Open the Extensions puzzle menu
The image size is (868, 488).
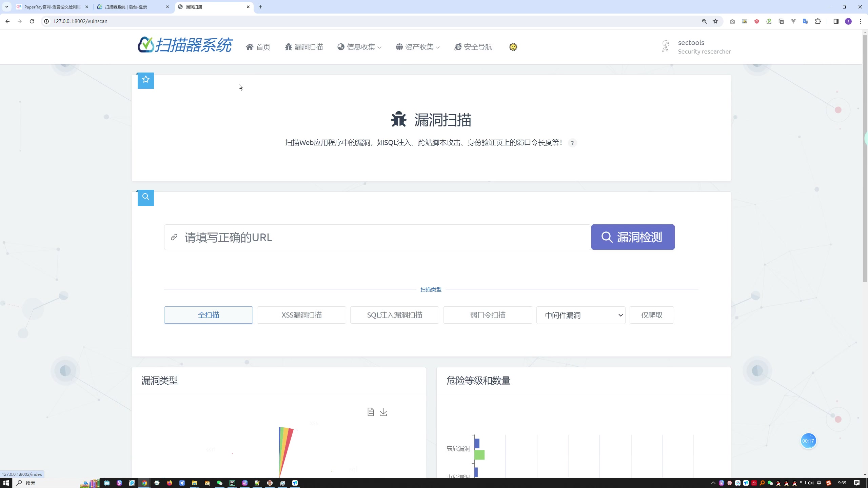[x=818, y=21]
